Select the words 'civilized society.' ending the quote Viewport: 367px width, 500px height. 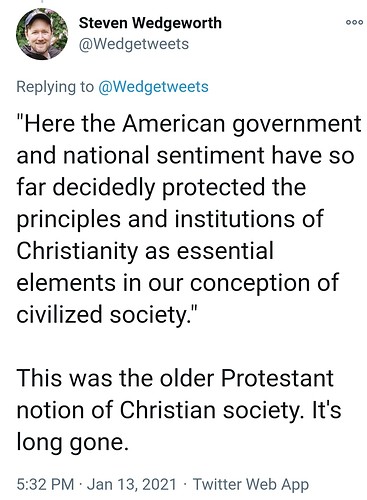[107, 315]
